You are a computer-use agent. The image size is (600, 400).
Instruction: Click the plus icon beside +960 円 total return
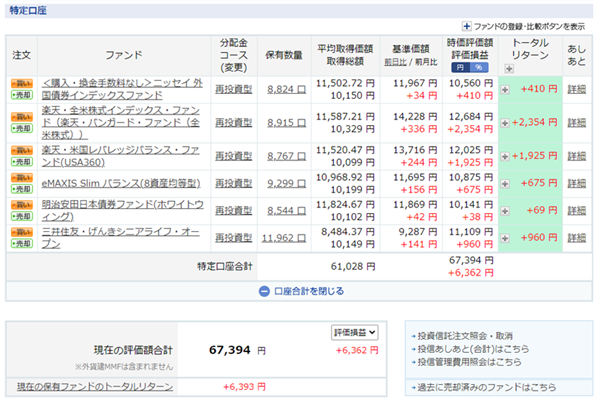[x=506, y=239]
